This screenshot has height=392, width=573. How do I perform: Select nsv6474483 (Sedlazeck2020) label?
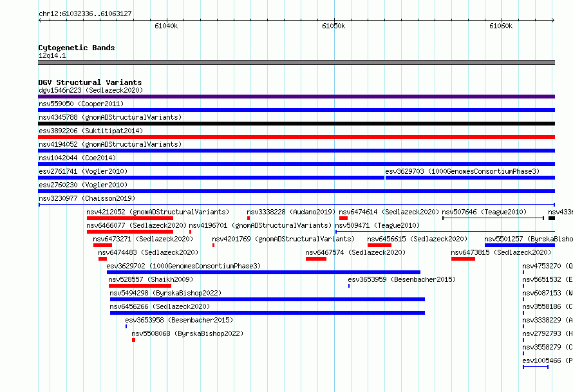click(148, 252)
